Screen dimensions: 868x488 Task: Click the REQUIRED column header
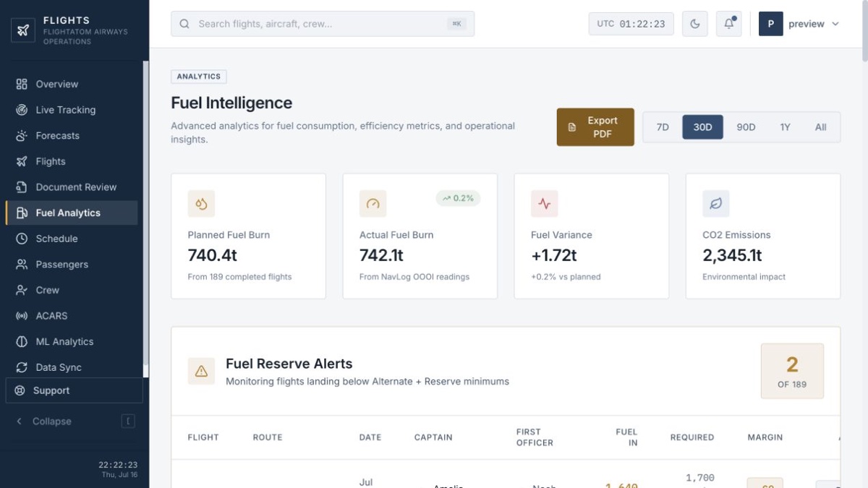[692, 437]
